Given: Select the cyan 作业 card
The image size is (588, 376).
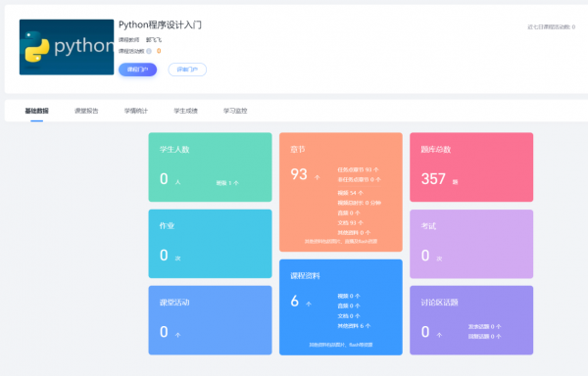Looking at the screenshot, I should point(210,244).
